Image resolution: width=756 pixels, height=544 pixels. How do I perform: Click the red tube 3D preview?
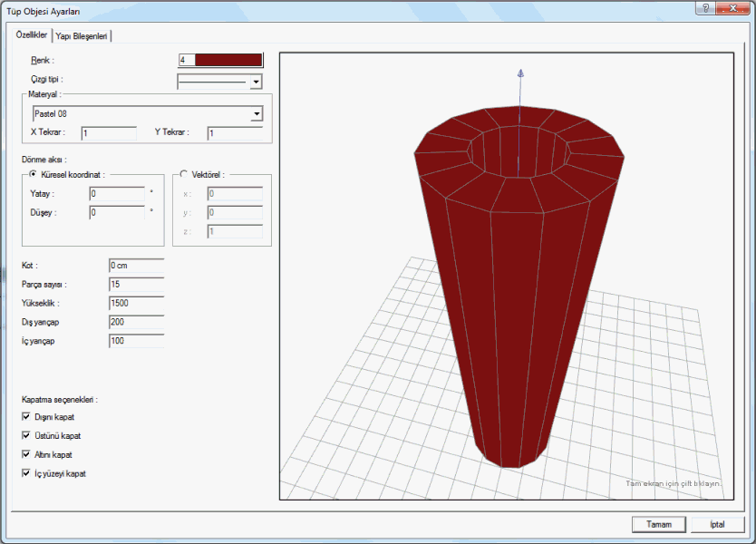click(x=519, y=285)
